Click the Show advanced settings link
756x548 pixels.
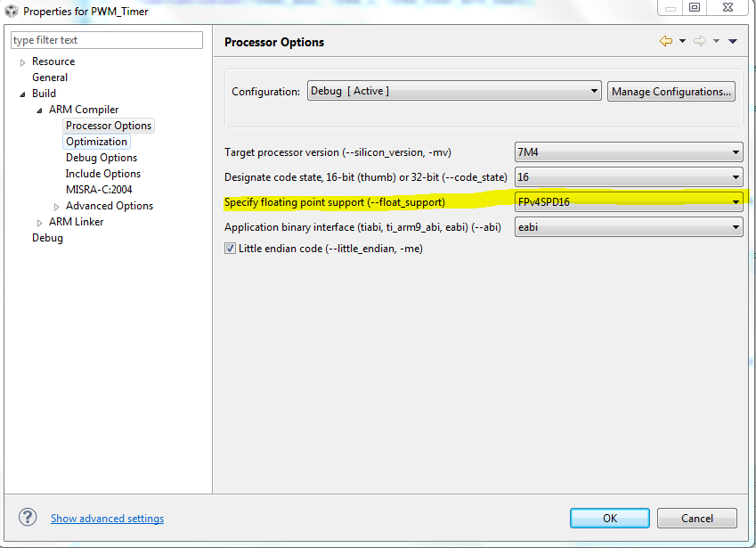click(x=107, y=519)
